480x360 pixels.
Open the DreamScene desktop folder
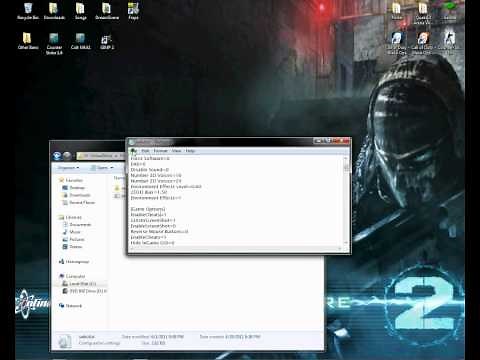(x=107, y=11)
